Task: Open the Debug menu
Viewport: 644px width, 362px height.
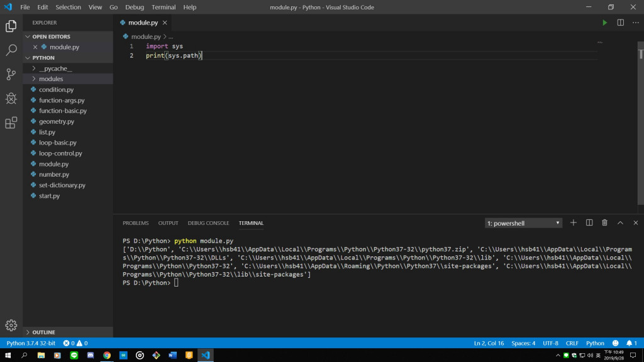Action: (135, 7)
